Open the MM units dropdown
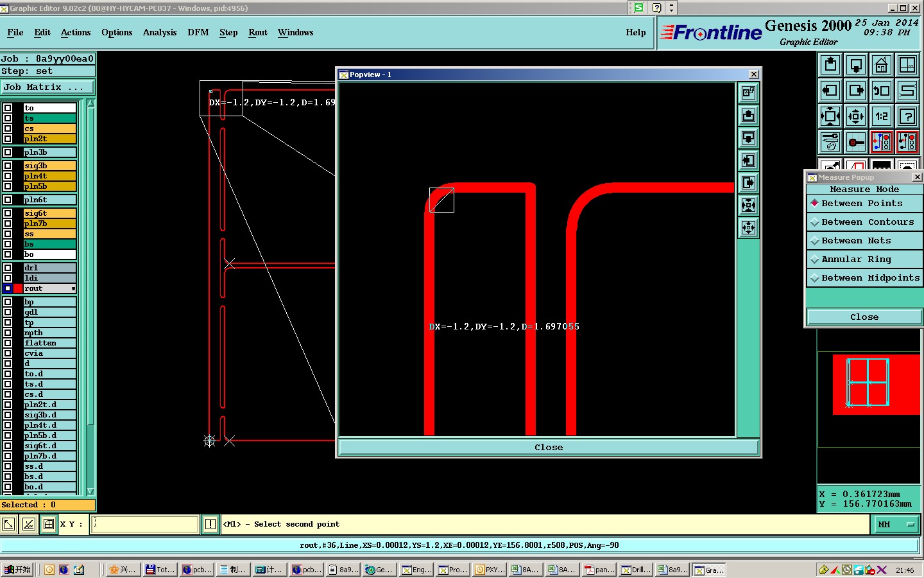The height and width of the screenshot is (578, 924). (896, 525)
